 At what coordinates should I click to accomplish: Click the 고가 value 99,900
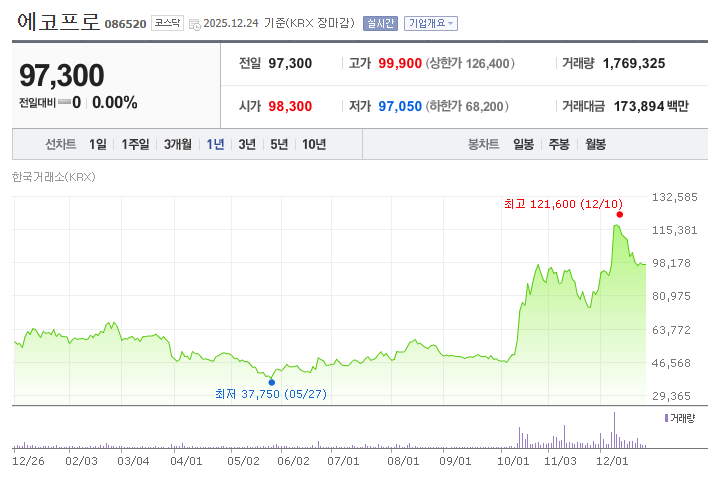tap(400, 63)
